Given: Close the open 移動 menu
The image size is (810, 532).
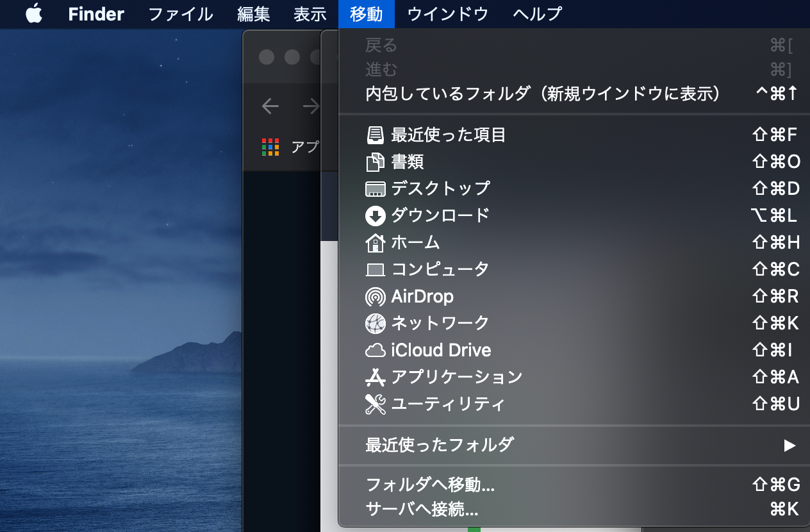Looking at the screenshot, I should [367, 14].
